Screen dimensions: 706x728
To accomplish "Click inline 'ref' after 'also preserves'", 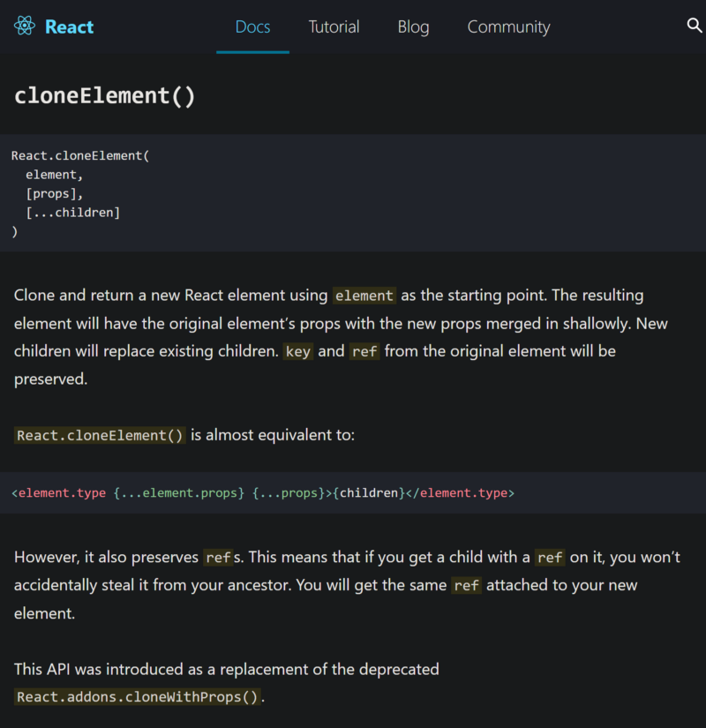I will click(218, 558).
